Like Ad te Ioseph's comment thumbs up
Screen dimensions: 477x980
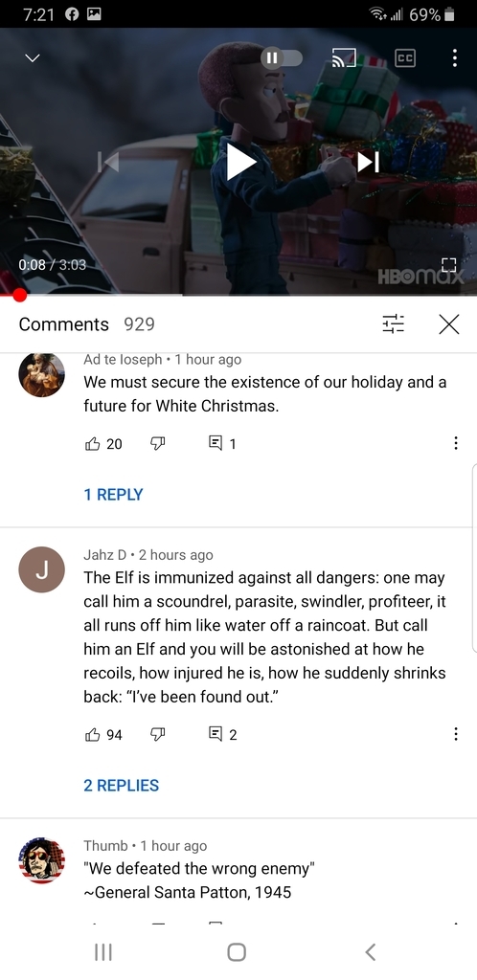click(92, 444)
